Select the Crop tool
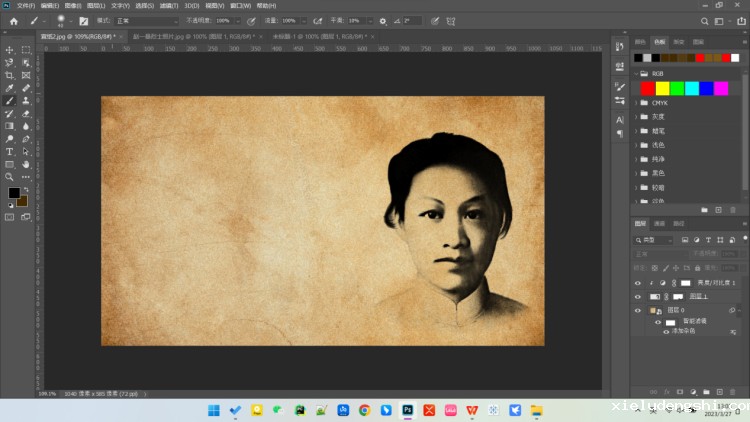750x422 pixels. [10, 75]
